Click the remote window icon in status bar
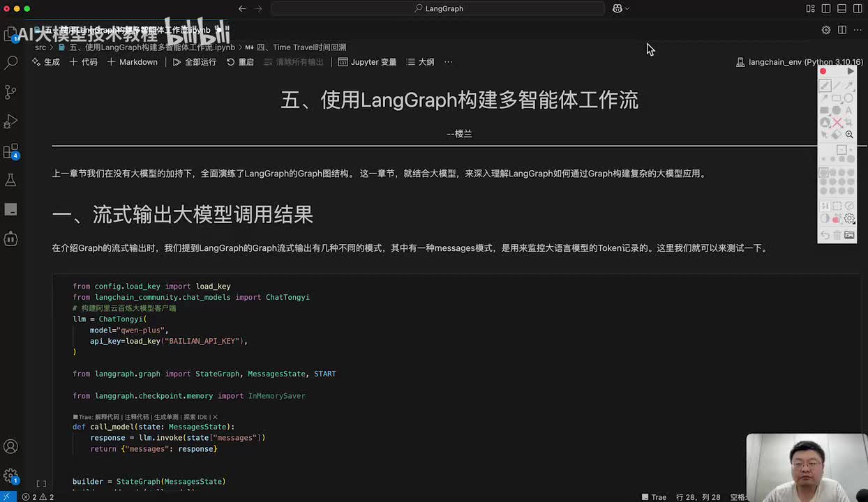Image resolution: width=868 pixels, height=502 pixels. [8, 497]
